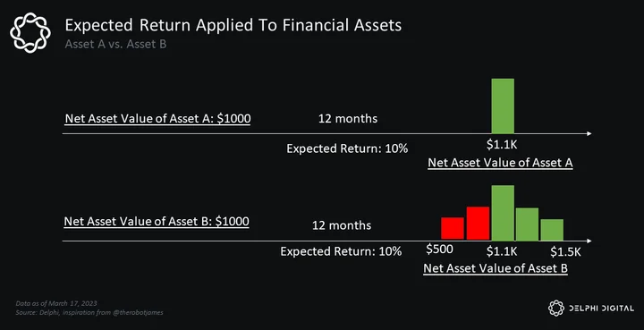Click 'Net Asset Value of Asset A: $1000'

pos(157,119)
